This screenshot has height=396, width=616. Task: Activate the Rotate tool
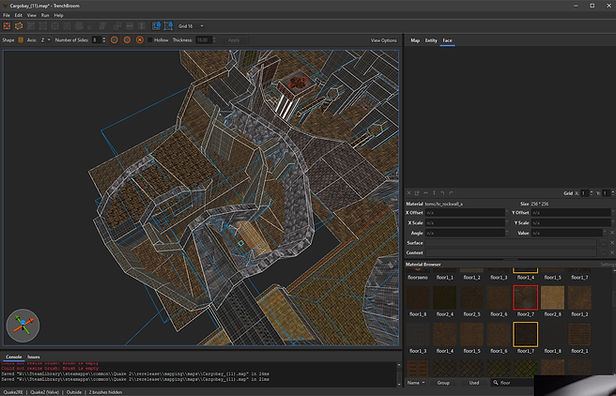pos(79,26)
